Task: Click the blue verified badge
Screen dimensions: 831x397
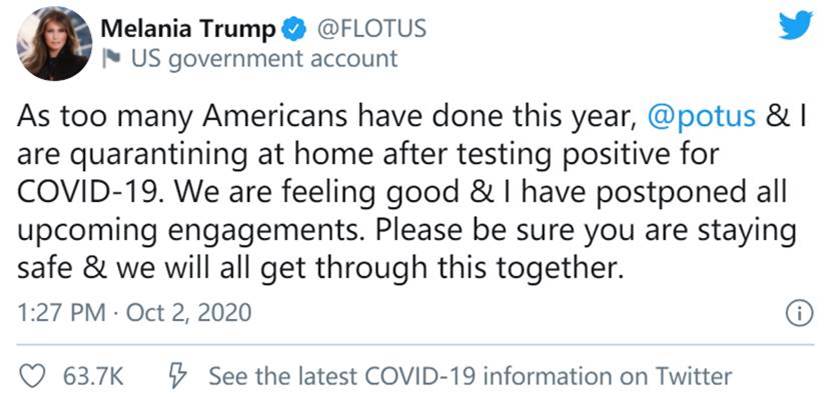Action: [295, 29]
